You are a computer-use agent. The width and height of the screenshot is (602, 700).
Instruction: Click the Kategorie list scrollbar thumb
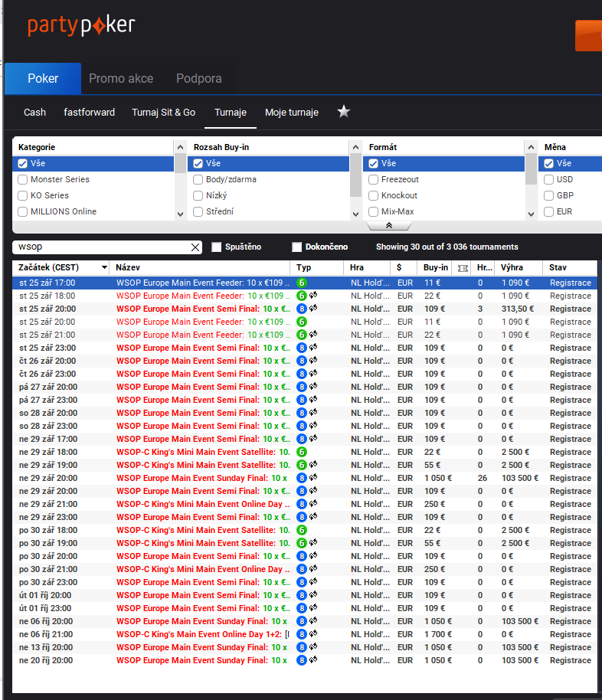point(181,162)
